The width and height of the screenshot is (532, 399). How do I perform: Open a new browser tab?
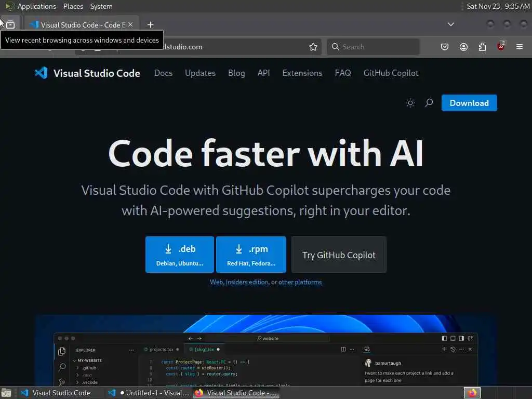coord(150,24)
